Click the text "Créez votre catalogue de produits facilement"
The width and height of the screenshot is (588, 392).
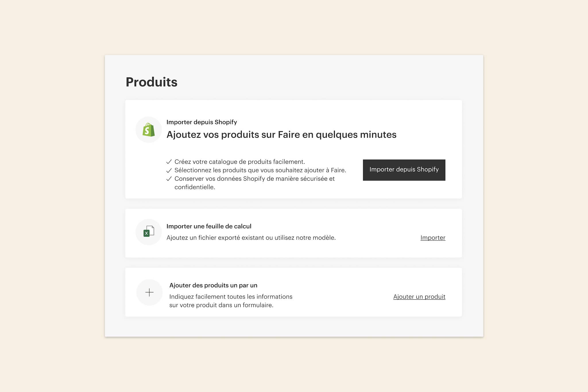click(240, 162)
